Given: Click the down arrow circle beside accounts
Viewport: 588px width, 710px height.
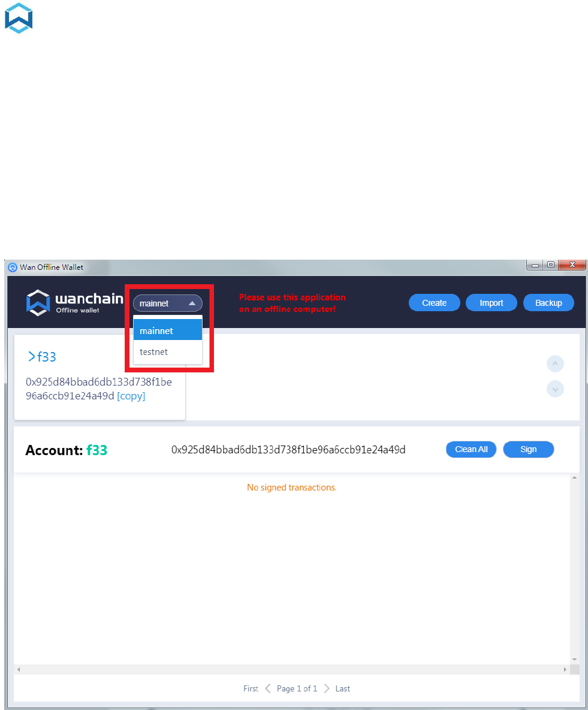Looking at the screenshot, I should pyautogui.click(x=555, y=389).
